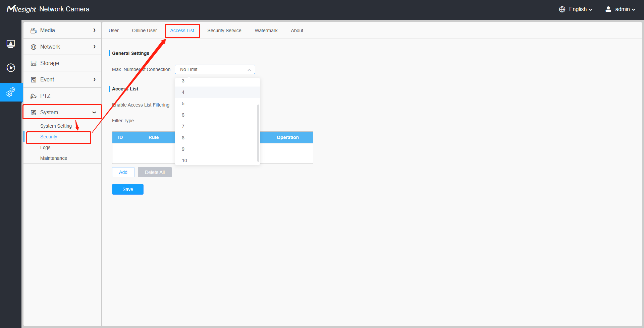Choose 7 in connection limit list
The height and width of the screenshot is (328, 644).
coord(217,126)
